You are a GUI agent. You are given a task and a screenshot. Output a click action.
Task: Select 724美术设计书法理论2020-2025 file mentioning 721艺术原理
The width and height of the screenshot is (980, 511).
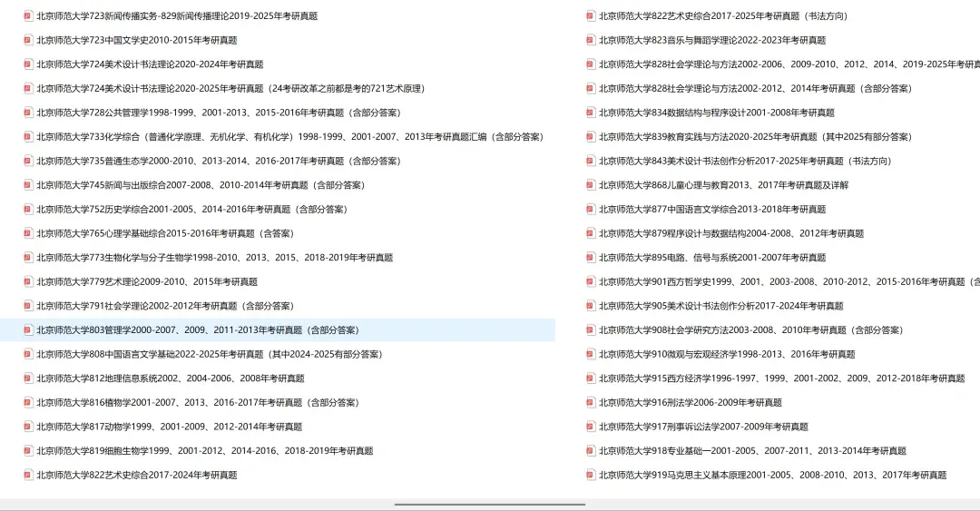click(230, 88)
